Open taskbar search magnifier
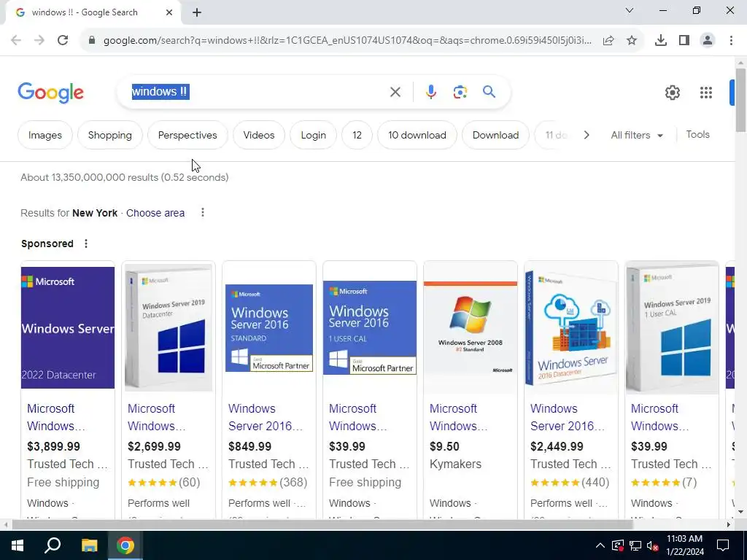Image resolution: width=747 pixels, height=560 pixels. (x=53, y=545)
